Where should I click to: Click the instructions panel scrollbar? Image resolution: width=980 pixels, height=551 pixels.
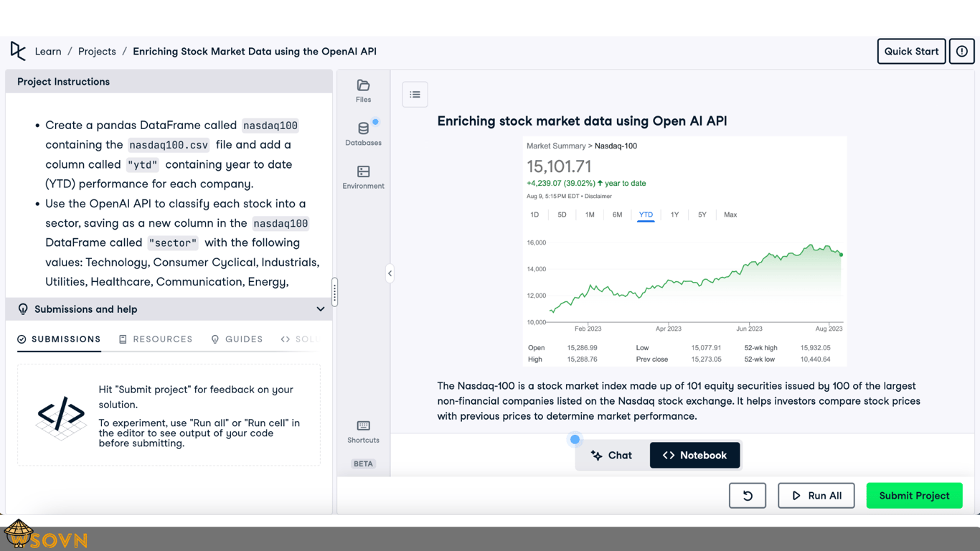click(334, 291)
